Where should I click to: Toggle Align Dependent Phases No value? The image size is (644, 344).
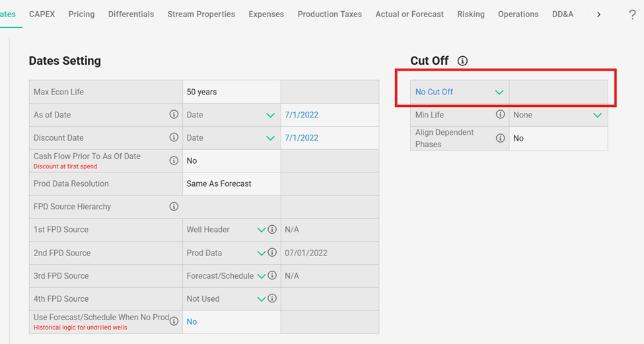[519, 139]
